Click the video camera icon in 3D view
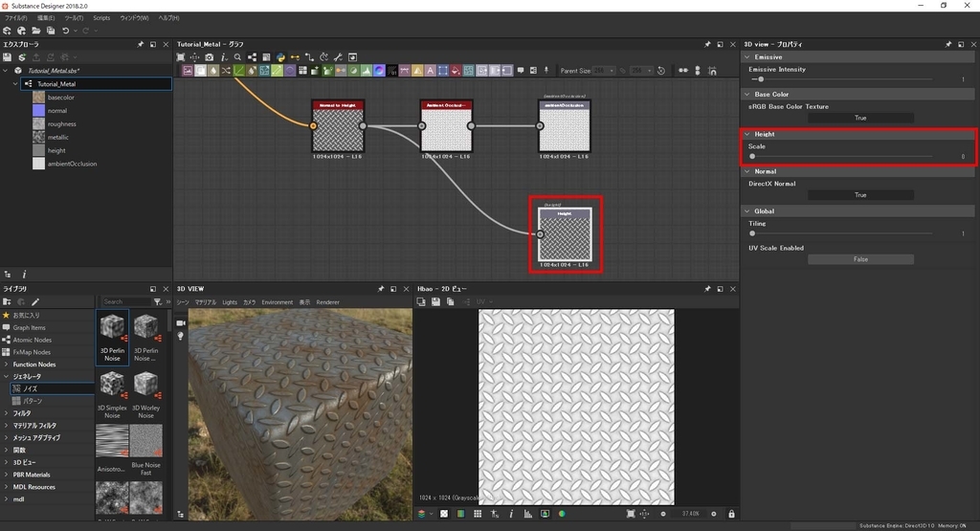The height and width of the screenshot is (531, 980). tap(181, 323)
